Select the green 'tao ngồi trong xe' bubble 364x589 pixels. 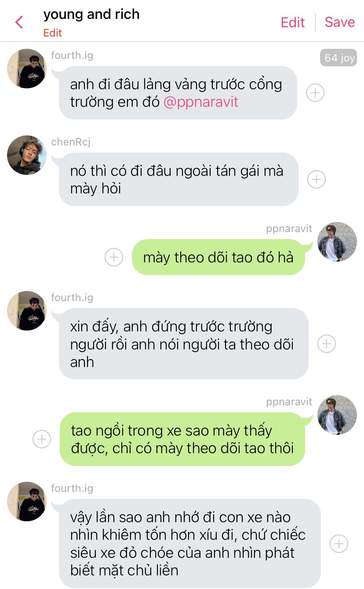(182, 439)
